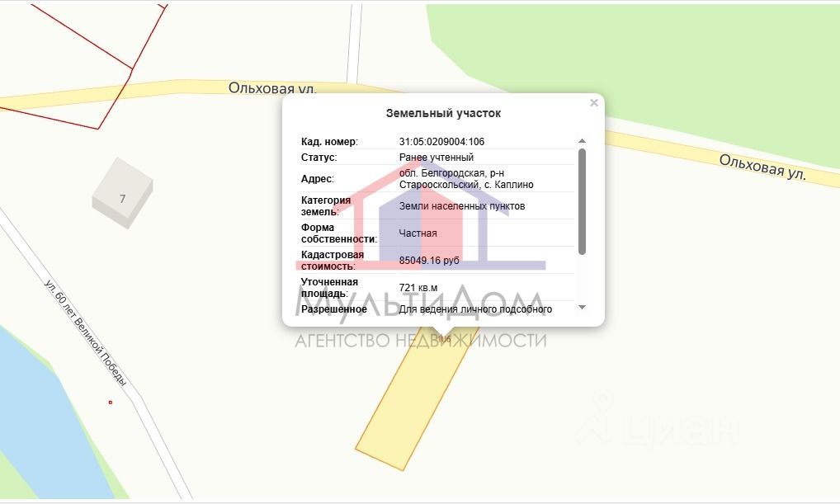
Task: Click the Адрес label
Action: 317,179
